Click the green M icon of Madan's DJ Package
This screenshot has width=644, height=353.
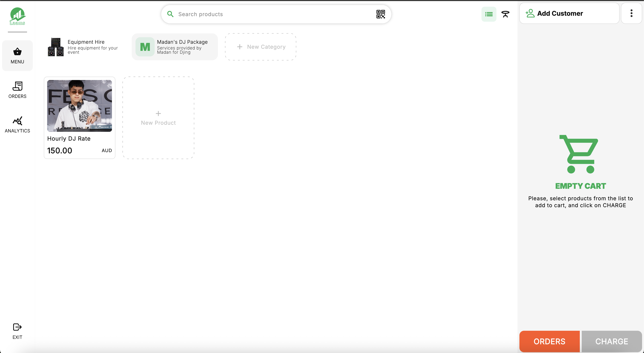tap(145, 47)
